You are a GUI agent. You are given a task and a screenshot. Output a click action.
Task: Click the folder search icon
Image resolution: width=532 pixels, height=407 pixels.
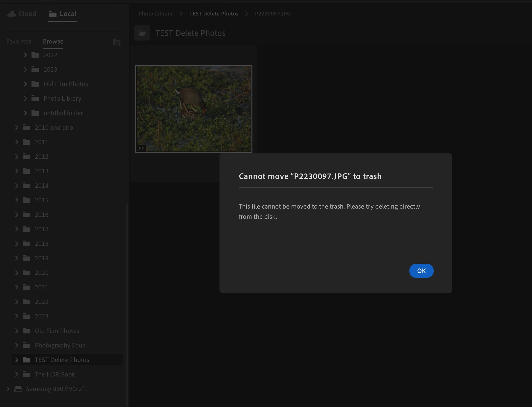point(117,43)
